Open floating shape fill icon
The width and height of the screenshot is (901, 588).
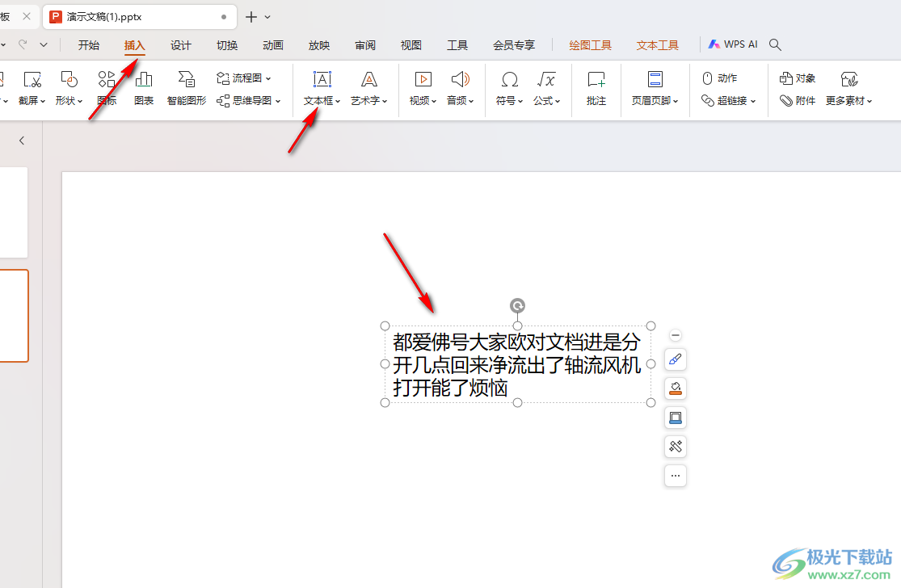(x=676, y=388)
